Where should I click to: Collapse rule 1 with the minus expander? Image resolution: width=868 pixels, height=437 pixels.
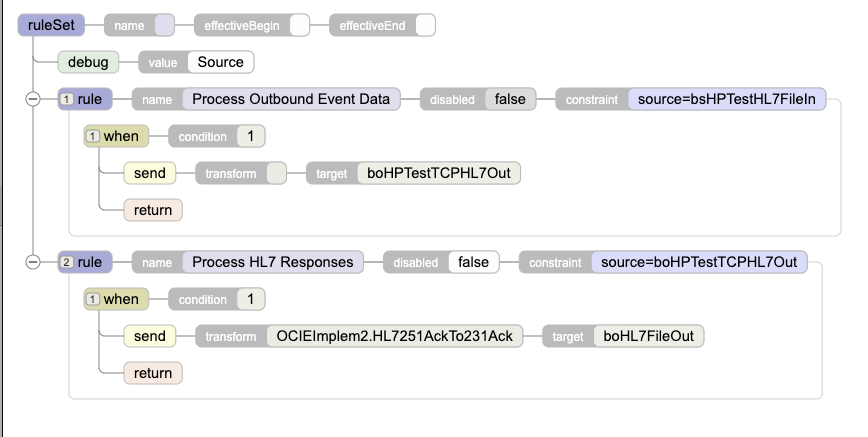point(33,99)
